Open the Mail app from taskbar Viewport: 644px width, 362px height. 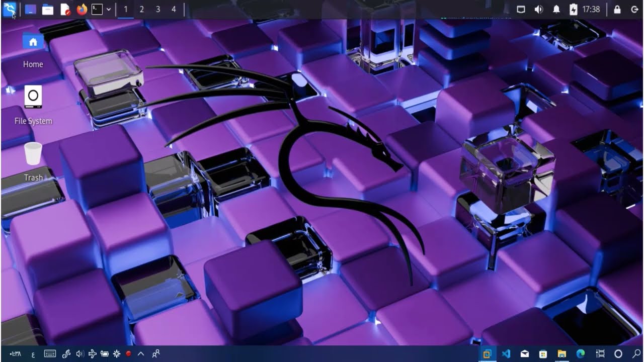coord(525,354)
